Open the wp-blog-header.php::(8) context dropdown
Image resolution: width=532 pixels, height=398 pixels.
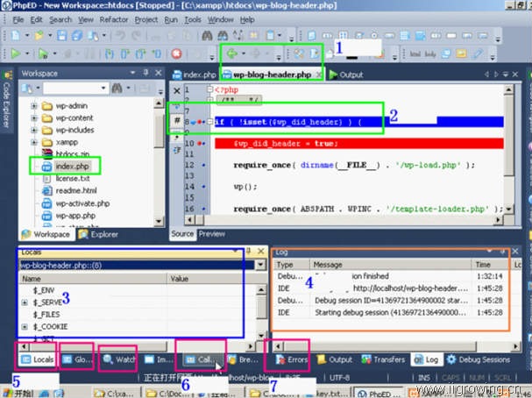[260, 265]
